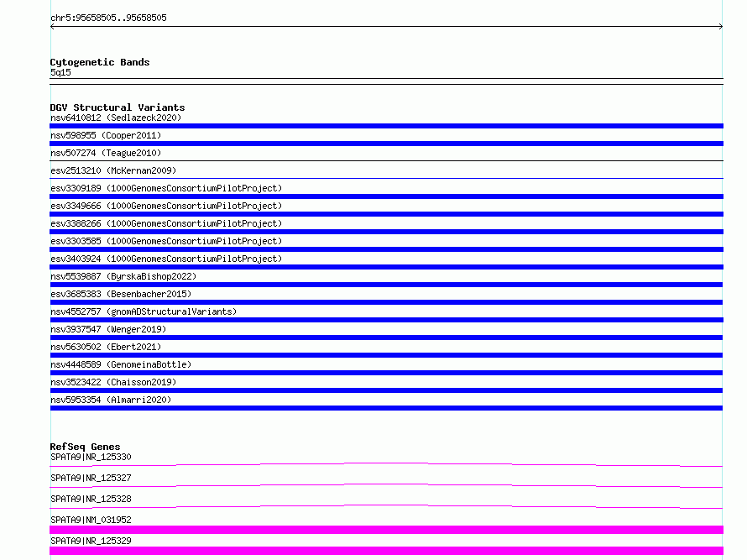
Task: Select the SPATA9|NR_125327 transcript label
Action: [x=91, y=478]
